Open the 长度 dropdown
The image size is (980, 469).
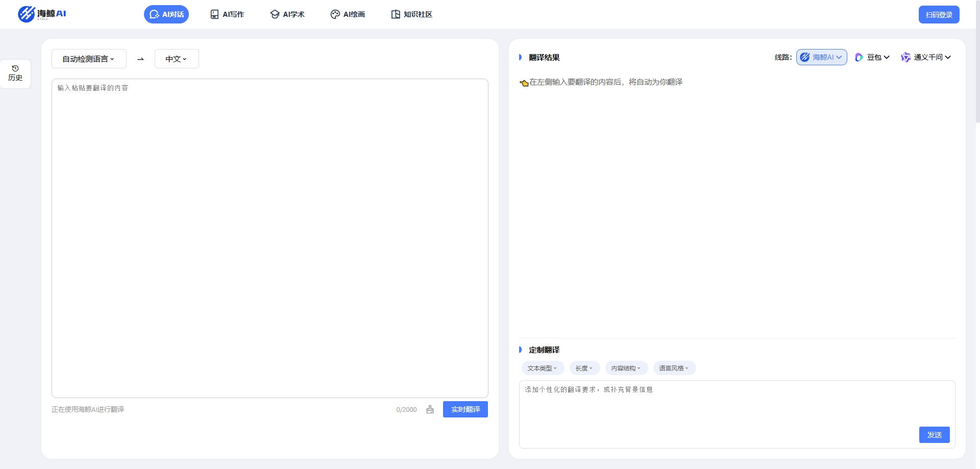tap(584, 368)
